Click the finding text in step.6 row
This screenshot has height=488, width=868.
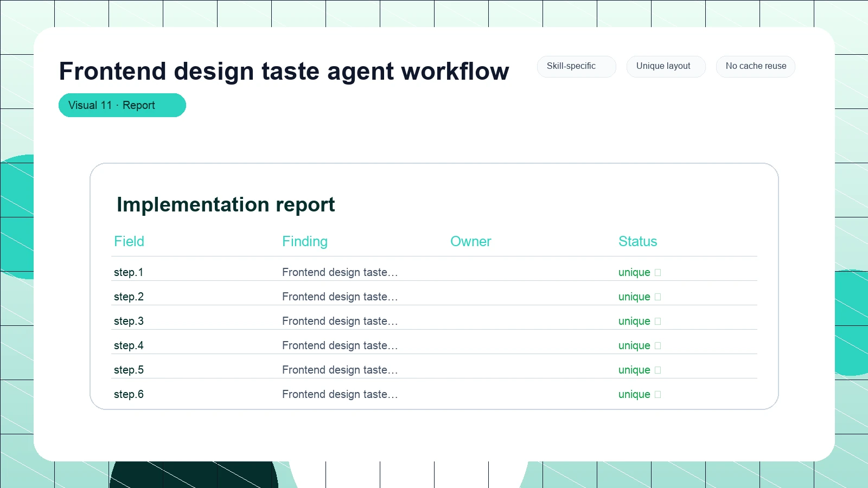click(340, 394)
